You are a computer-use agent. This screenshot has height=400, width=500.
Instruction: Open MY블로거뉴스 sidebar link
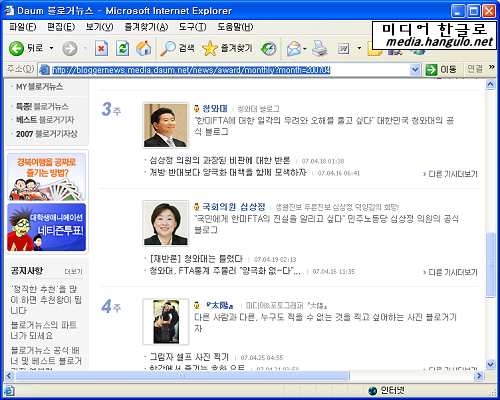point(39,87)
